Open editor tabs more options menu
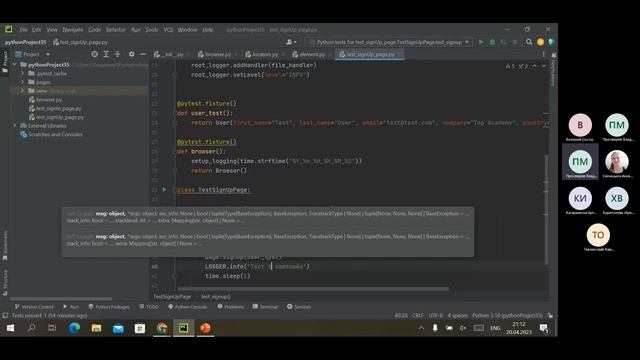The width and height of the screenshot is (640, 360). (x=543, y=54)
